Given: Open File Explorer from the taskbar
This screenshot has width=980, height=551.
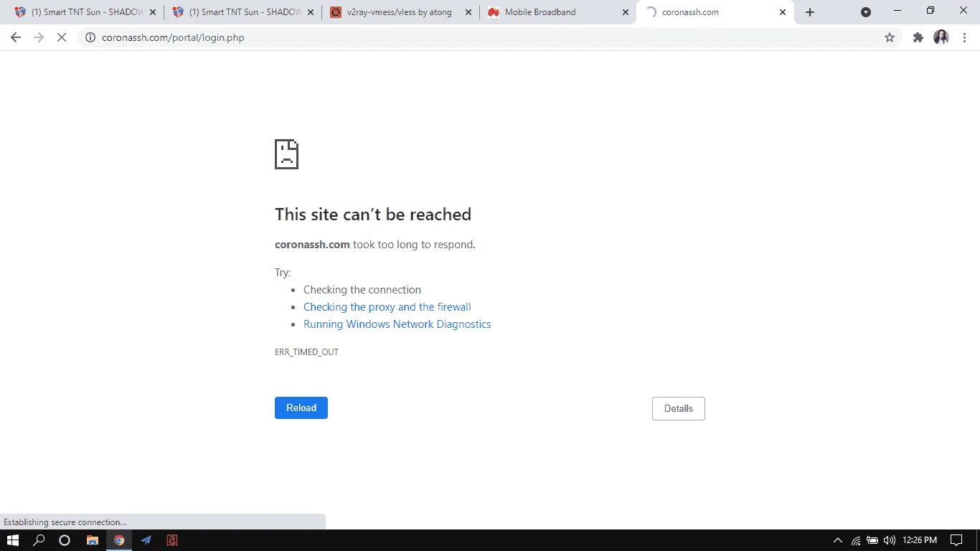Looking at the screenshot, I should (x=92, y=540).
